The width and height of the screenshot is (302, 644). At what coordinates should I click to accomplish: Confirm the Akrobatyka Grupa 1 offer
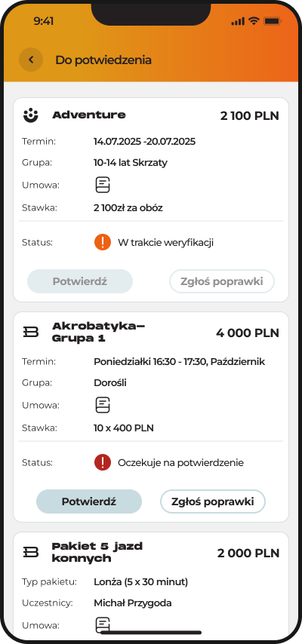click(89, 501)
